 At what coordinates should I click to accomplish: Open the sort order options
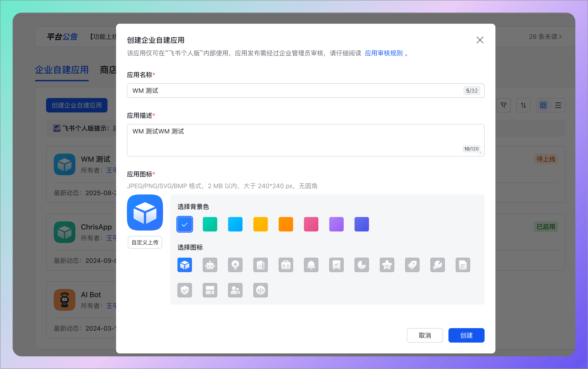(x=523, y=105)
